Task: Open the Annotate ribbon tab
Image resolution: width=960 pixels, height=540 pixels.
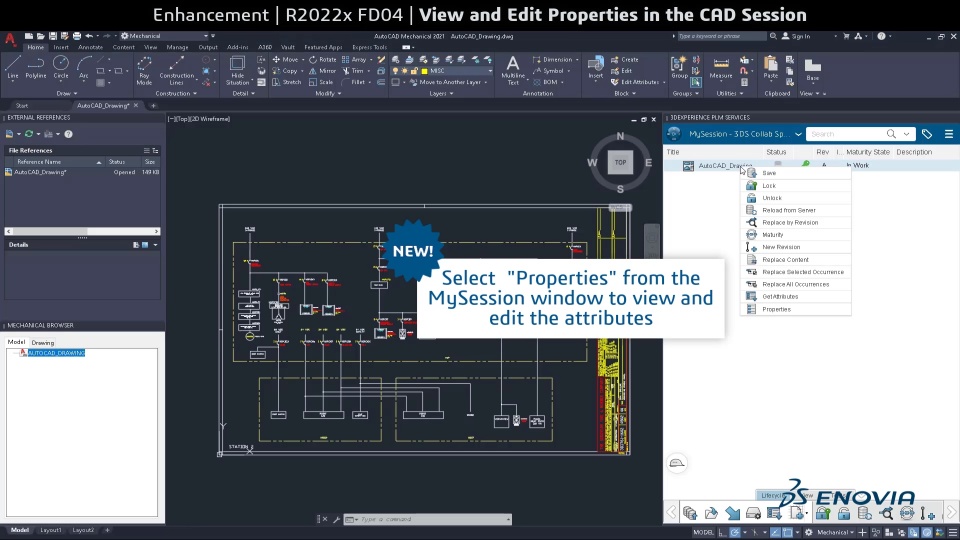Action: pos(91,47)
